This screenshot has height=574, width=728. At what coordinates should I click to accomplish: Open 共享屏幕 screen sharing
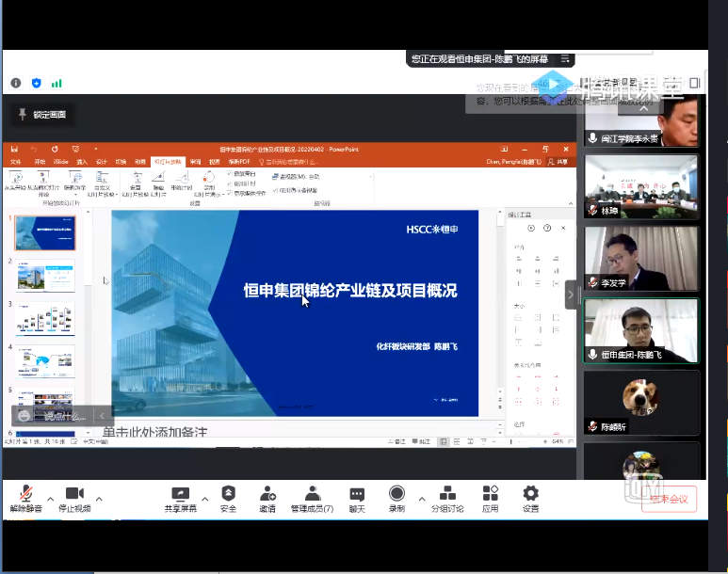(x=180, y=500)
